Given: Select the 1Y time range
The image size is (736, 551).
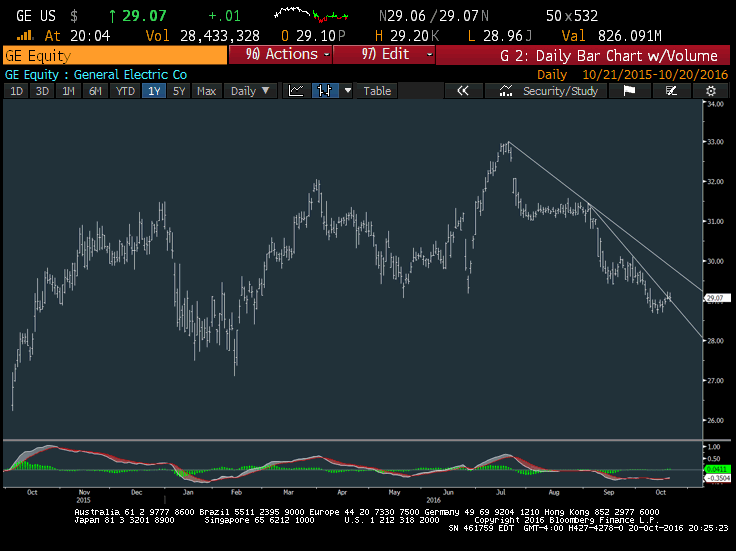Looking at the screenshot, I should coord(154,91).
